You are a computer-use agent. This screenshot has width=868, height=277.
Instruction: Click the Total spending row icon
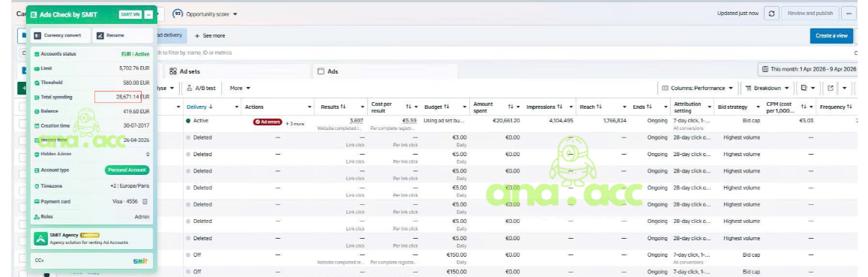click(37, 97)
